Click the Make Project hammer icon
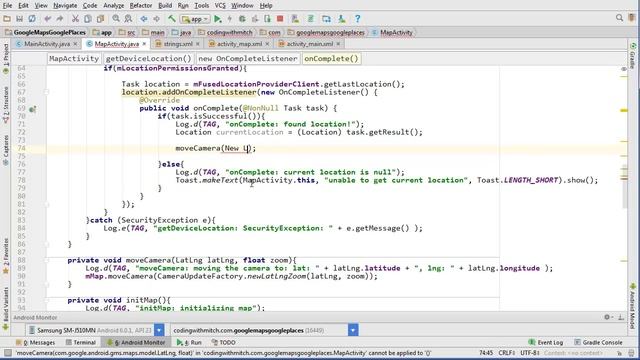Image resolution: width=640 pixels, height=360 pixels. click(172, 19)
